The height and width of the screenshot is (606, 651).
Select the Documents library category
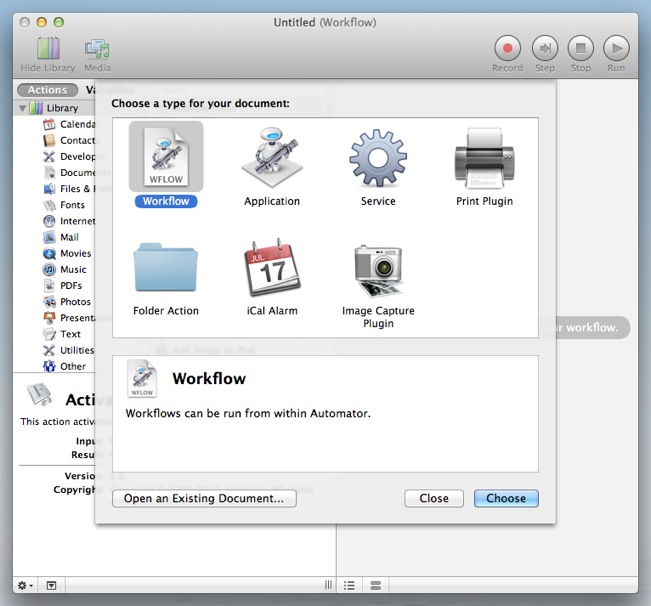pos(69,172)
